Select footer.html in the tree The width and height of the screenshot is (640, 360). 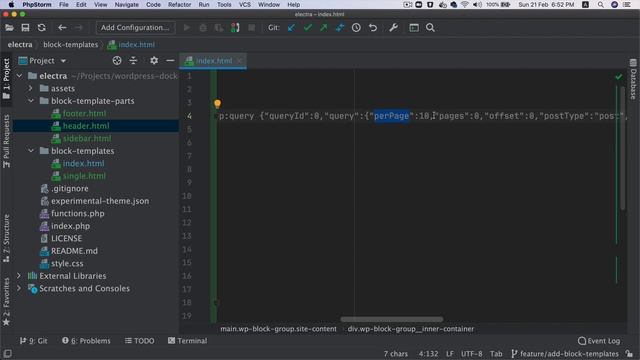(84, 113)
